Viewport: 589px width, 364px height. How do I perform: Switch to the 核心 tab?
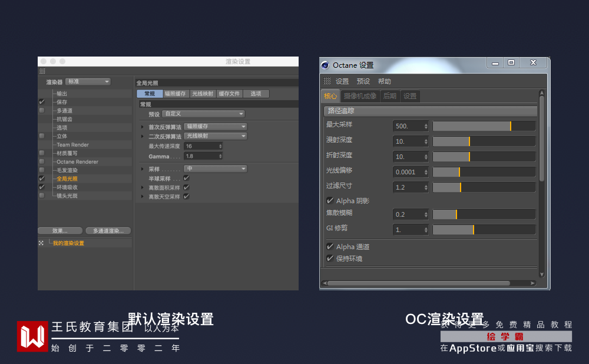[x=330, y=96]
